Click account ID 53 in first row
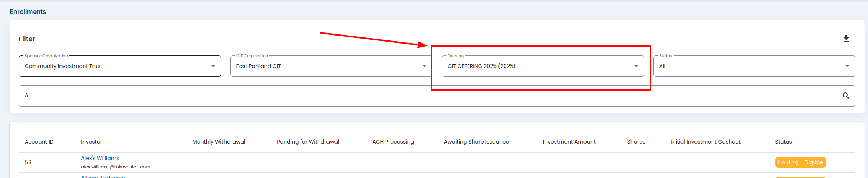This screenshot has height=178, width=868. [x=28, y=162]
